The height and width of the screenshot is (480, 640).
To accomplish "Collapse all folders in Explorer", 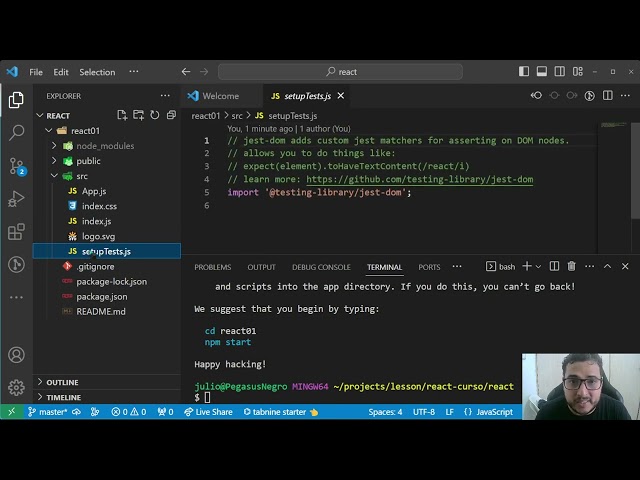I will point(171,115).
